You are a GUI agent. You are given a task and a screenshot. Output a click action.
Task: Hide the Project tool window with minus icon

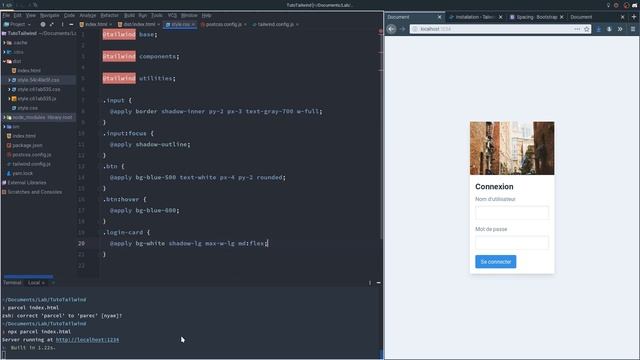pyautogui.click(x=71, y=24)
